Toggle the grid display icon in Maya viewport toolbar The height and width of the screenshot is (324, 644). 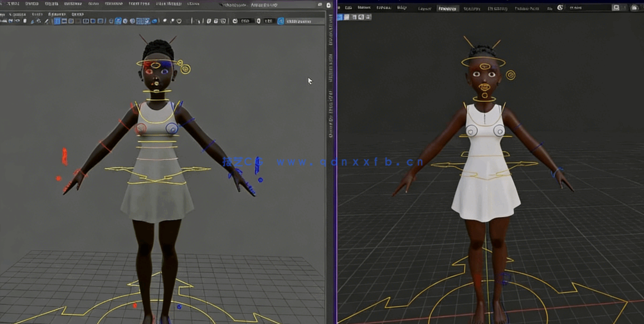(57, 21)
